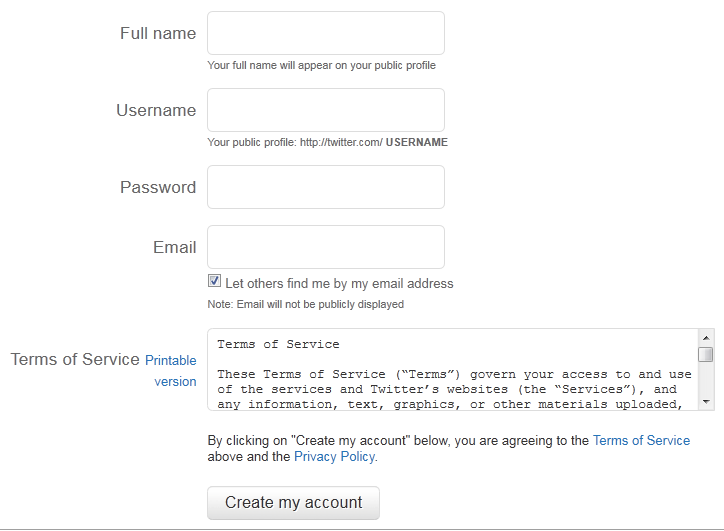Click the Terms of Service section label
Viewport: 724px width, 531px height.
click(x=75, y=359)
